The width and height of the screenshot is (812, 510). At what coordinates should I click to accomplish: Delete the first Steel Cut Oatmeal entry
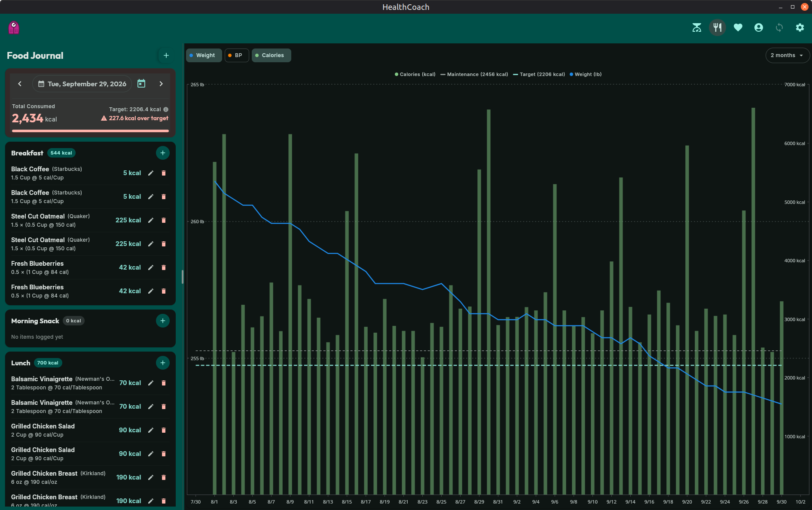[x=164, y=220]
